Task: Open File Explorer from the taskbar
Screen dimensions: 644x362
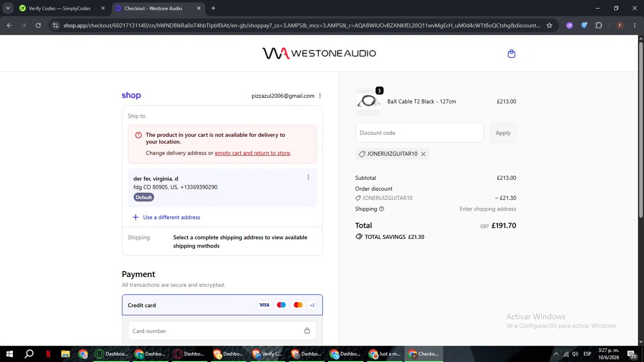Action: click(x=65, y=354)
